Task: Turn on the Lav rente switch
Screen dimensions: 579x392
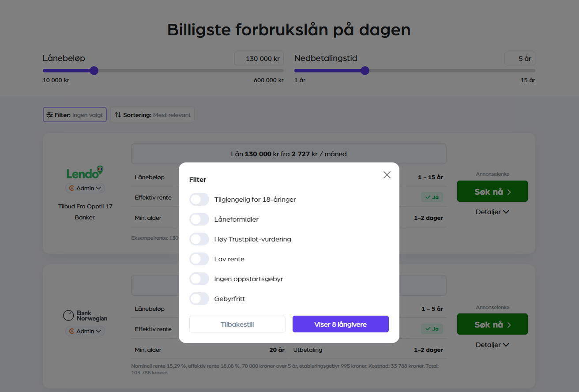Action: [x=199, y=259]
